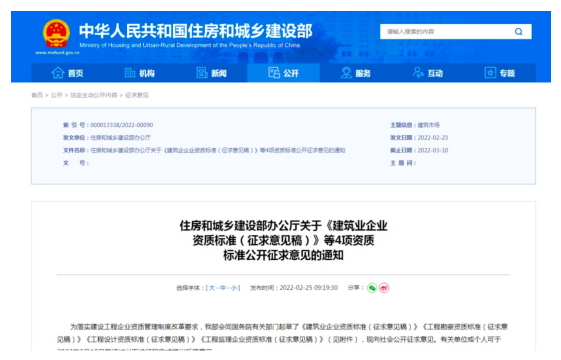Click the 法定主动公开内容 breadcrumb link

[93, 95]
